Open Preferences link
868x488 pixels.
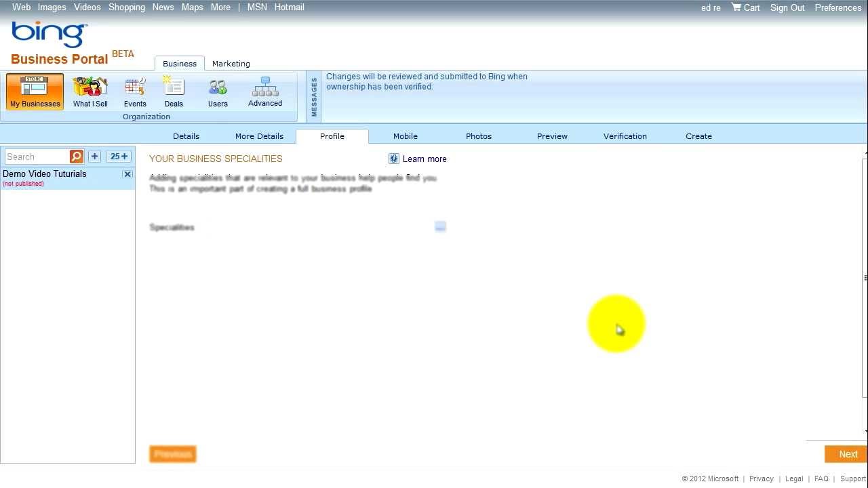pos(838,8)
